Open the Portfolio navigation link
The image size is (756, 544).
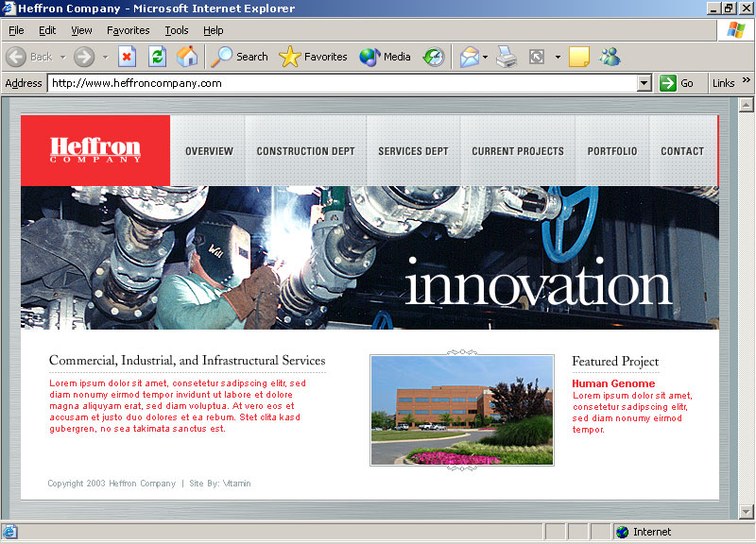click(x=611, y=151)
